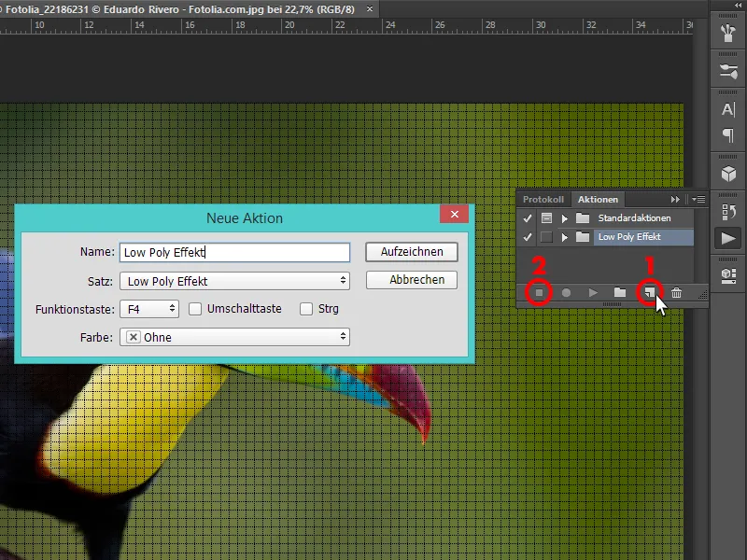The width and height of the screenshot is (747, 560).
Task: Open the Satz dropdown
Action: (233, 280)
